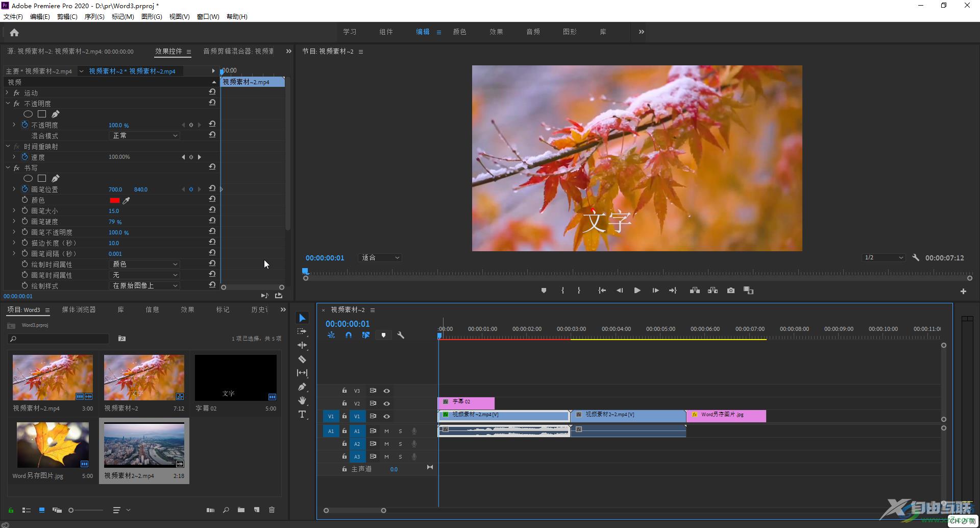Expand the 画笔硬度 property

[x=14, y=222]
